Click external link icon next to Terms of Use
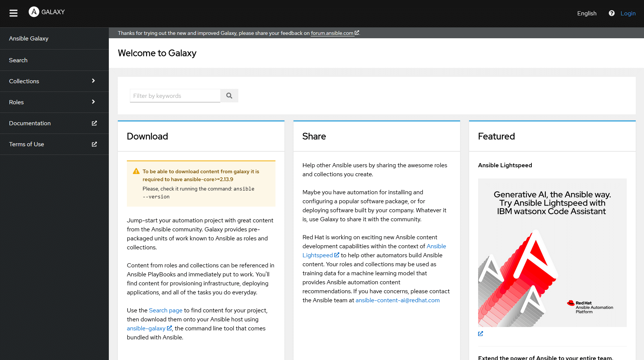The image size is (644, 360). point(94,144)
